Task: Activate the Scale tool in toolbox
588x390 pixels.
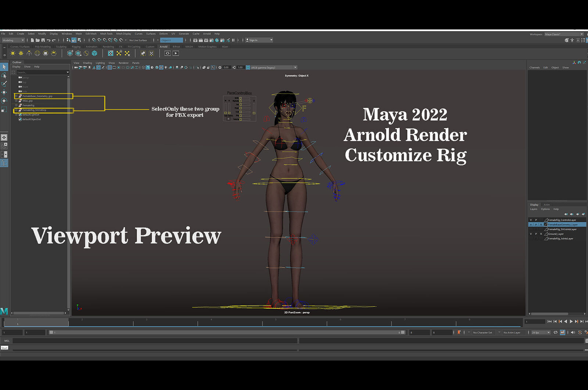Action: (4, 109)
